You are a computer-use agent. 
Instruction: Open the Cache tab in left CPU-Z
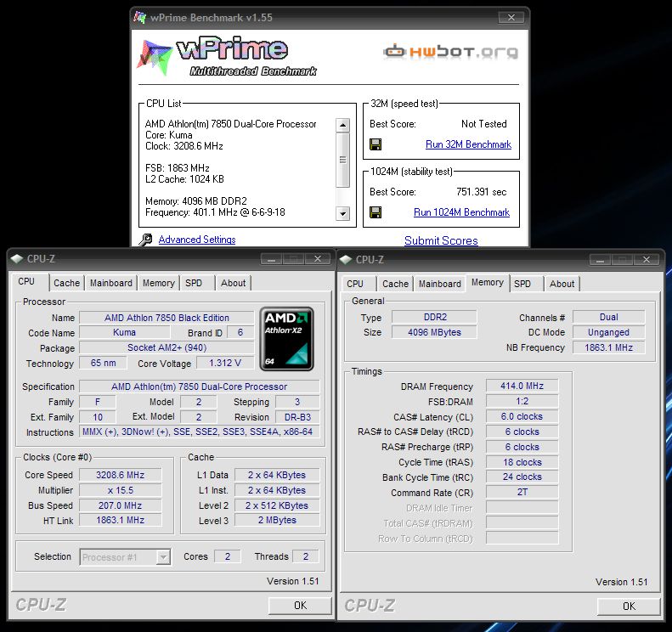pyautogui.click(x=66, y=283)
